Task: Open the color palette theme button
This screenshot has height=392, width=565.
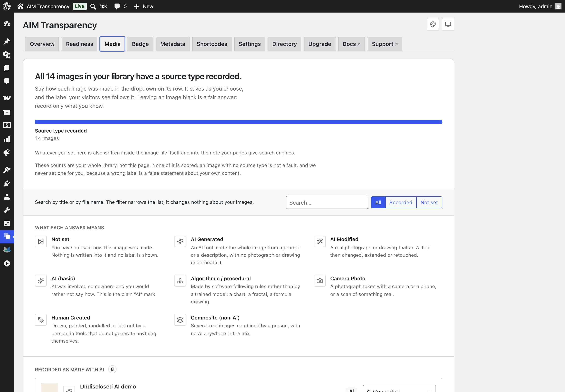Action: click(433, 24)
